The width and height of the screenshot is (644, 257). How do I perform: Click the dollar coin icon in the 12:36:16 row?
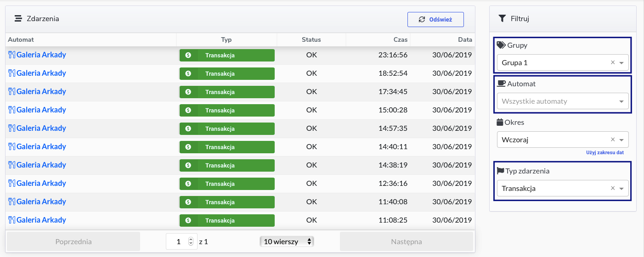pos(188,184)
